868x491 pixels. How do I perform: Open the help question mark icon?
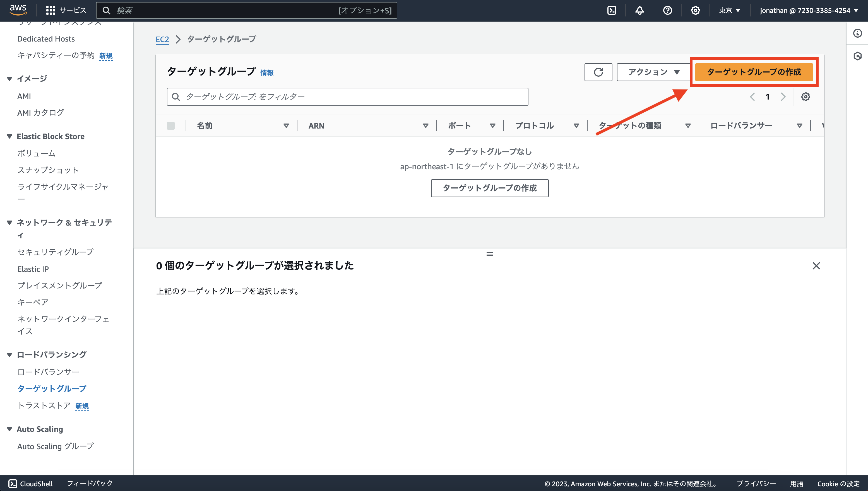coord(667,10)
